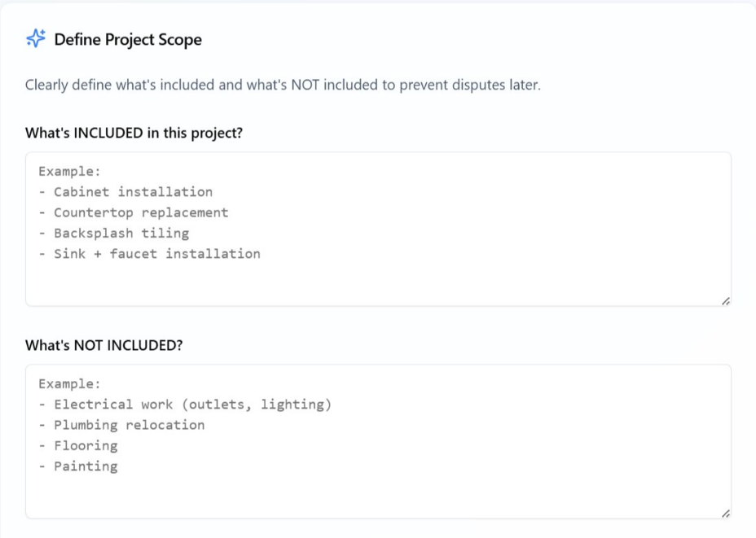Image resolution: width=756 pixels, height=538 pixels.
Task: Click the What's INCLUDED in this project label
Action: [x=133, y=133]
